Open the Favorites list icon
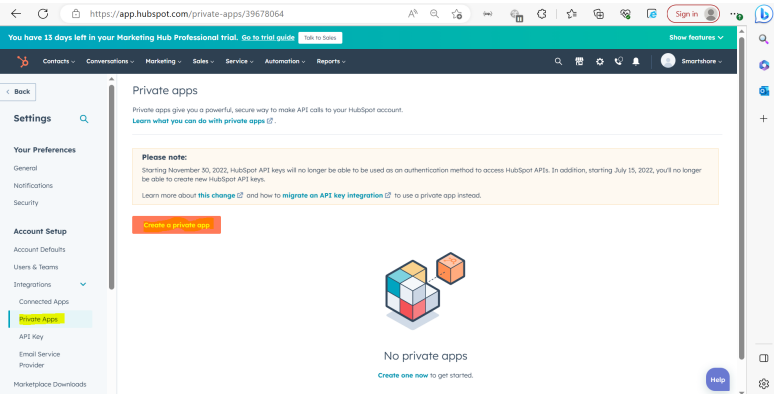The image size is (774, 394). 572,14
